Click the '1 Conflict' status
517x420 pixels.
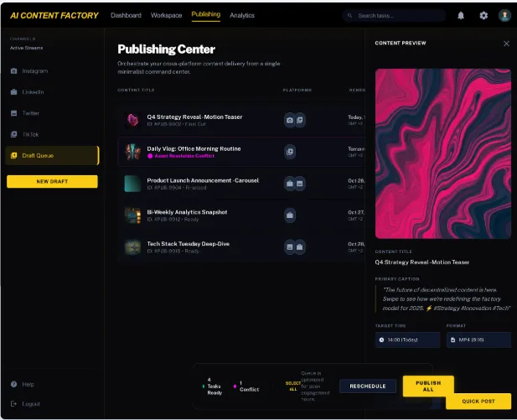246,386
